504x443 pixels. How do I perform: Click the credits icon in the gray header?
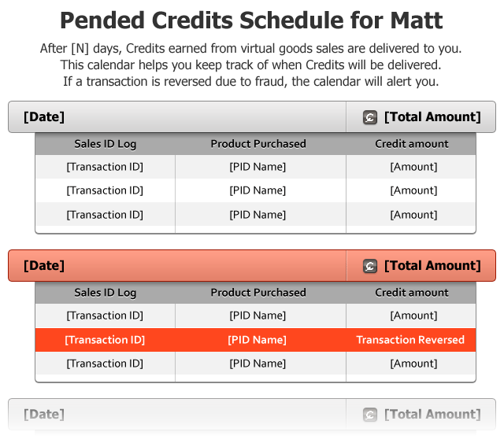pos(370,117)
